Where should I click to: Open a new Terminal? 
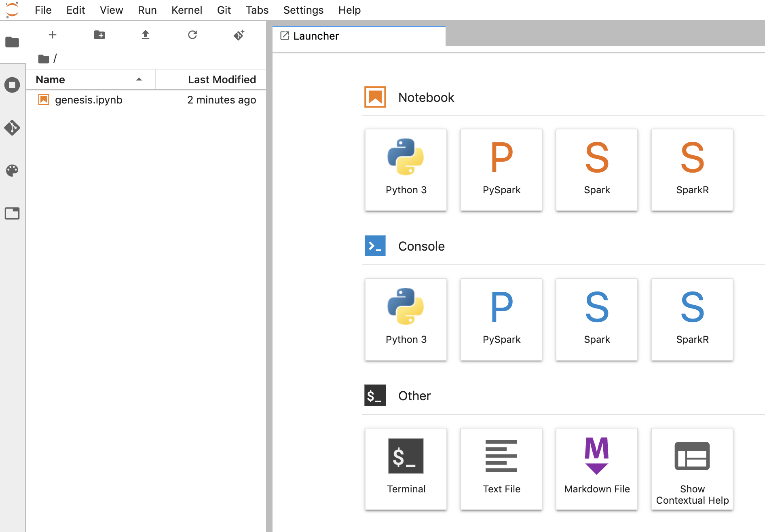(406, 469)
